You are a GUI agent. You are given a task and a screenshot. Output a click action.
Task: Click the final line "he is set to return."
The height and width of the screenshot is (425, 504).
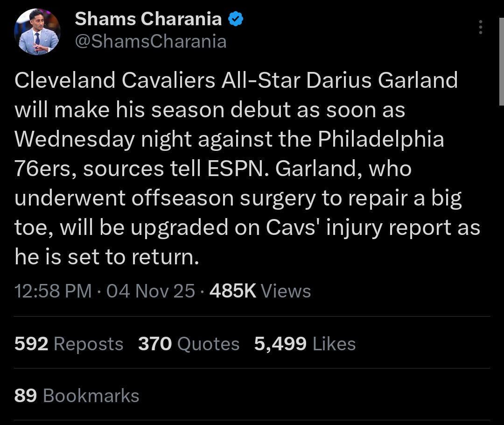click(x=107, y=257)
